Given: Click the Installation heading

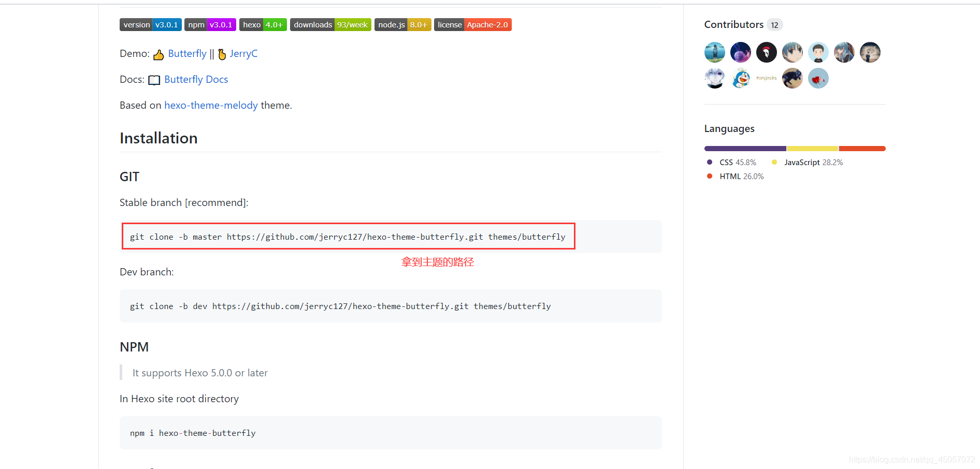Looking at the screenshot, I should pos(158,138).
